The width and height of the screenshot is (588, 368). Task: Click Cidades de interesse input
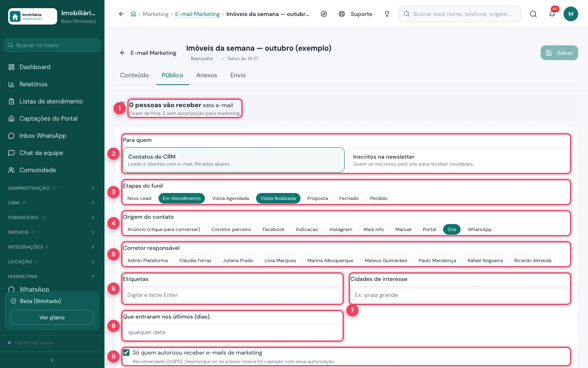459,295
